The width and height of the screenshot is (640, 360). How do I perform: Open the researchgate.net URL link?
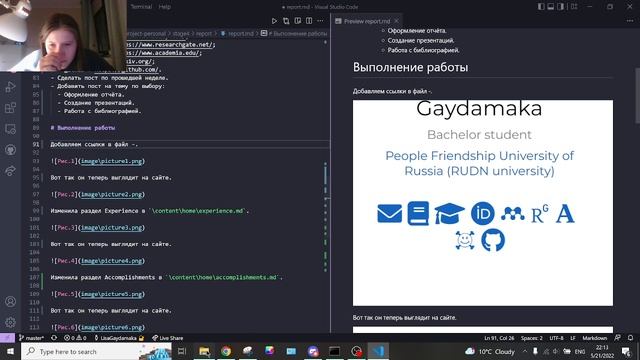tap(170, 44)
